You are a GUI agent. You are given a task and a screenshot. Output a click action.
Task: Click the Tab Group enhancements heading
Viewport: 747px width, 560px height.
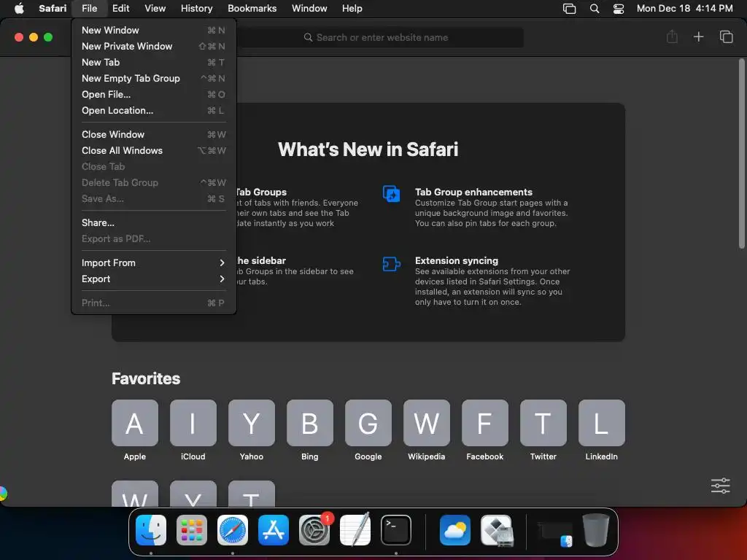point(473,192)
